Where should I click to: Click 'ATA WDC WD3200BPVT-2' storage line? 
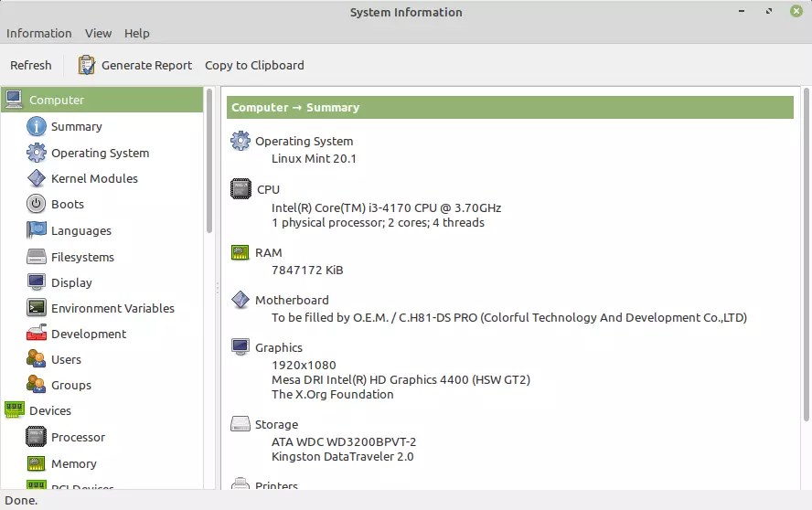click(344, 441)
